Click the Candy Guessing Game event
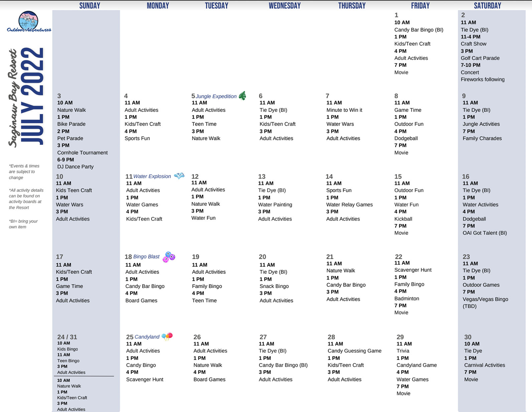The width and height of the screenshot is (532, 412). pos(354,351)
